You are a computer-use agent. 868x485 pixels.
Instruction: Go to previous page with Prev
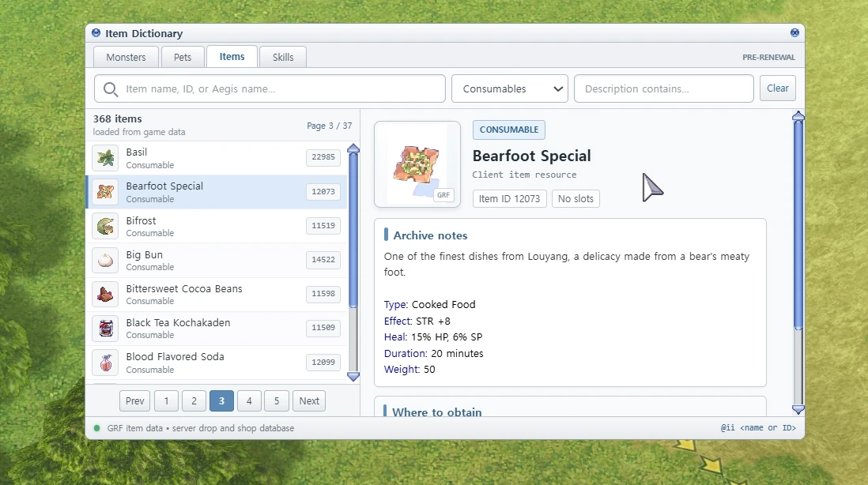[134, 401]
